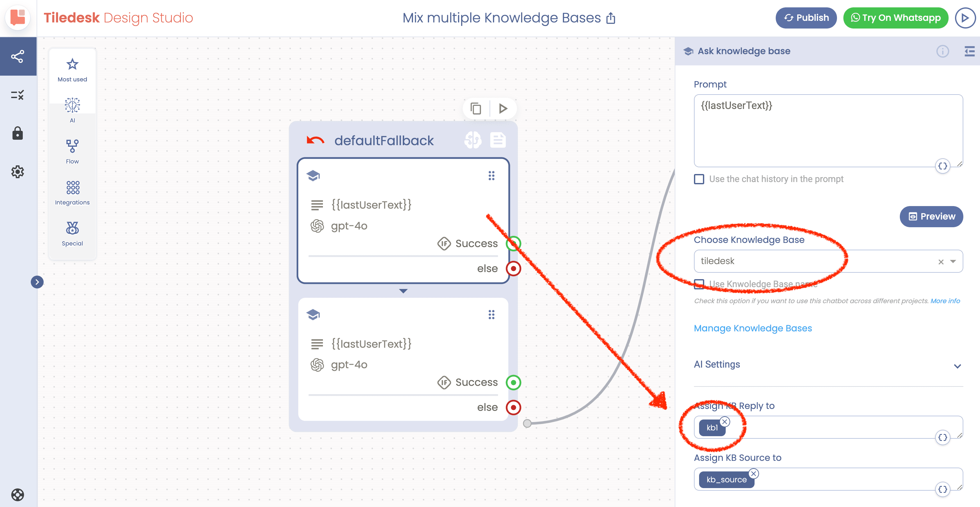The image size is (980, 507).
Task: Click the second action's {{lastUserText}} prompt text
Action: [x=371, y=344]
